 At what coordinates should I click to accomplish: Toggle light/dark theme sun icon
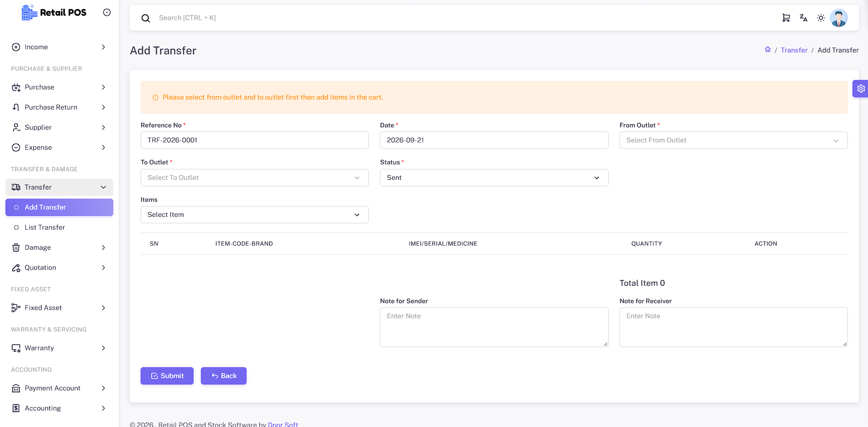(821, 18)
